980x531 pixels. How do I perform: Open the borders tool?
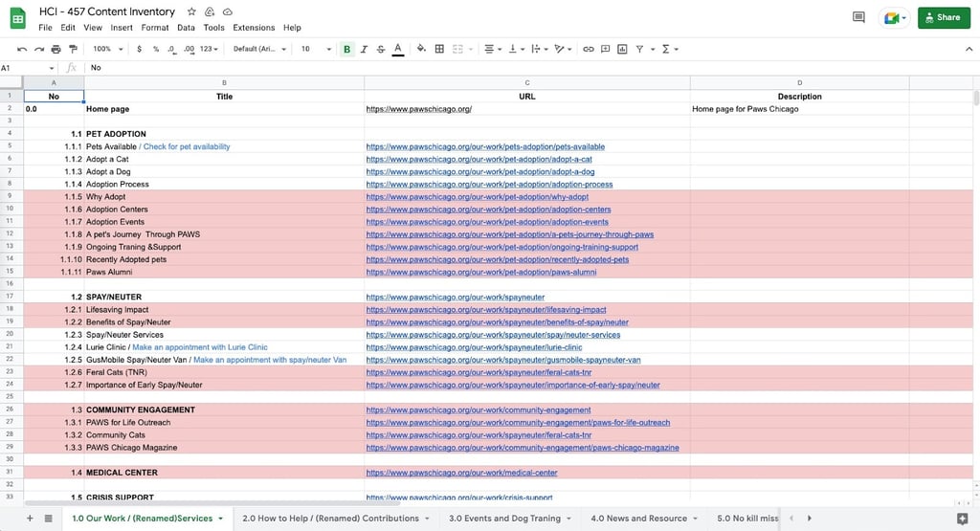pos(439,49)
